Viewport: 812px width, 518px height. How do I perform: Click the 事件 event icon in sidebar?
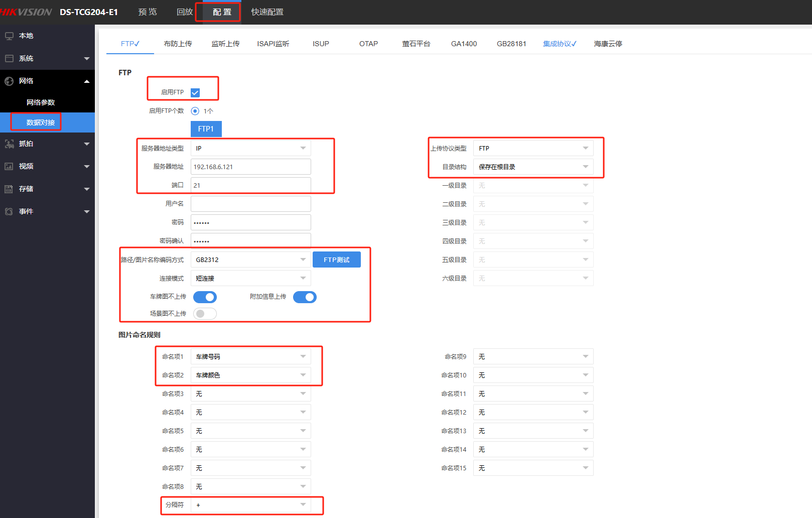pyautogui.click(x=9, y=212)
